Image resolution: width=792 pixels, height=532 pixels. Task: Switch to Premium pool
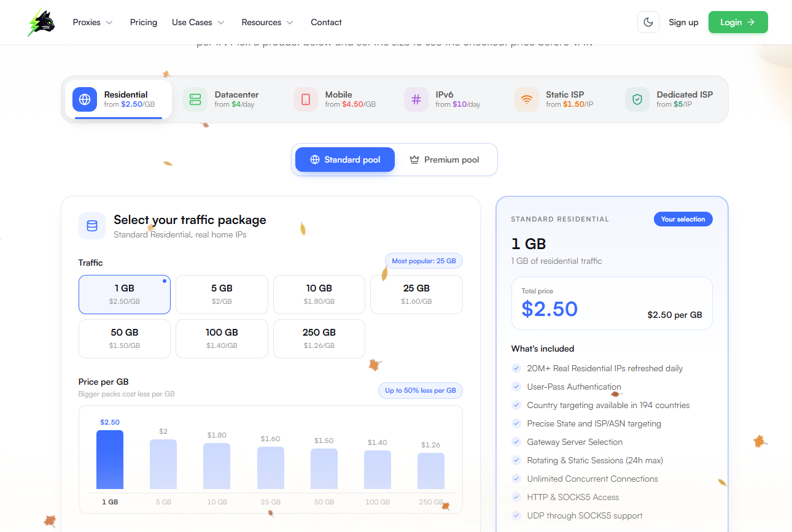coord(445,160)
